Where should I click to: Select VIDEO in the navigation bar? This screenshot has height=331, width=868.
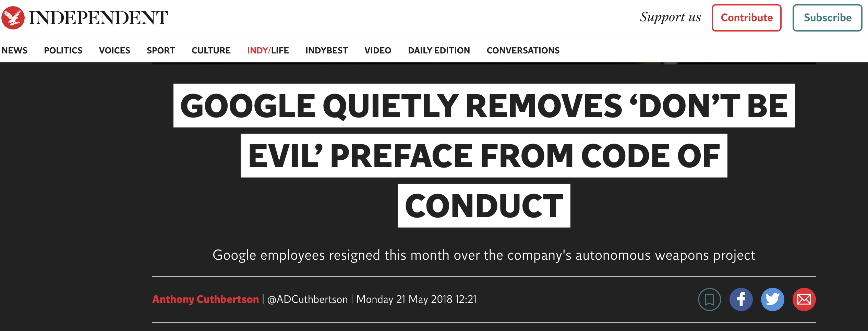click(x=378, y=50)
